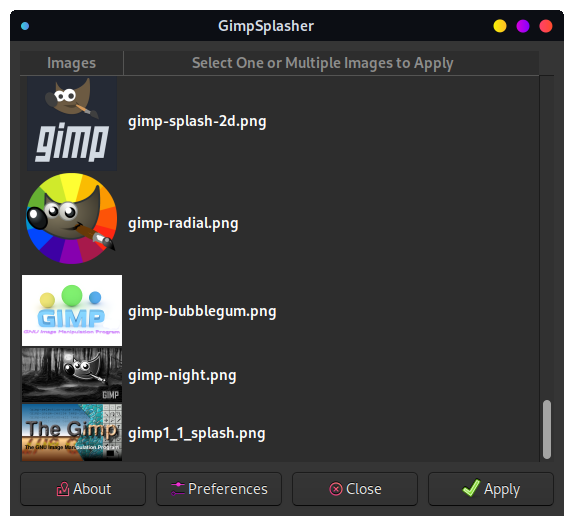Screen dimensions: 574x526
Task: Maximize window using the purple circle
Action: tap(523, 26)
